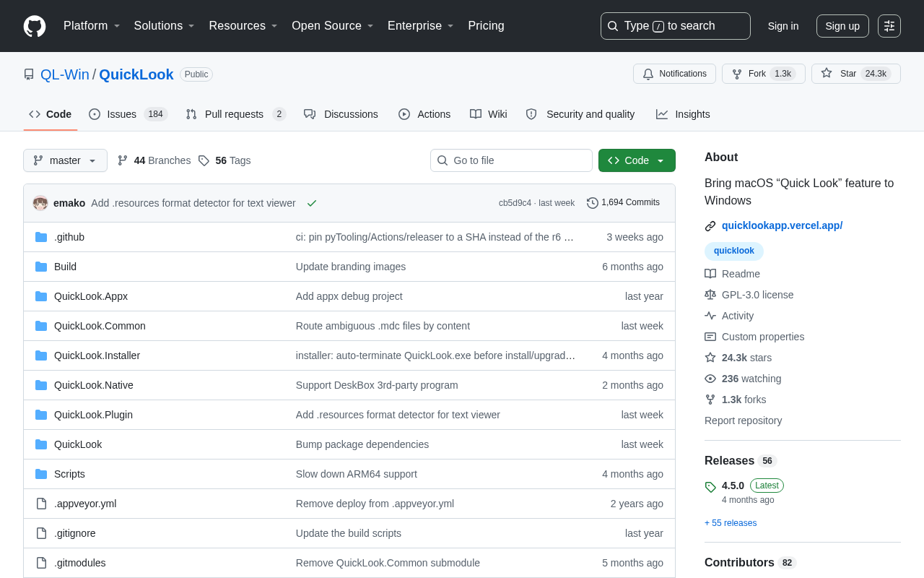Click the Notifications bell icon

tap(648, 74)
